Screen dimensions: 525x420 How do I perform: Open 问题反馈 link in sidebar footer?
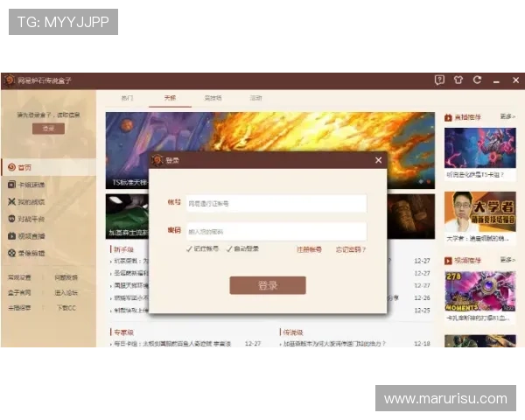[x=66, y=277]
